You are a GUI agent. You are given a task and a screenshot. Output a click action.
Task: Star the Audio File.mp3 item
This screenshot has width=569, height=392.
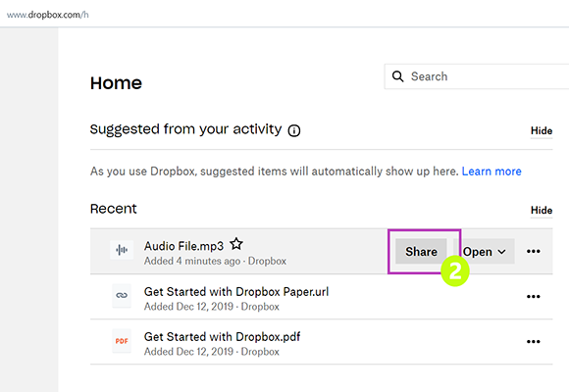pyautogui.click(x=236, y=244)
